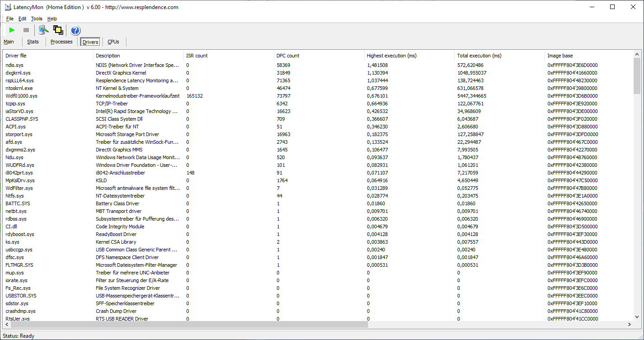Select the Wdf01000.sys driver row
This screenshot has height=340, width=644.
318,96
